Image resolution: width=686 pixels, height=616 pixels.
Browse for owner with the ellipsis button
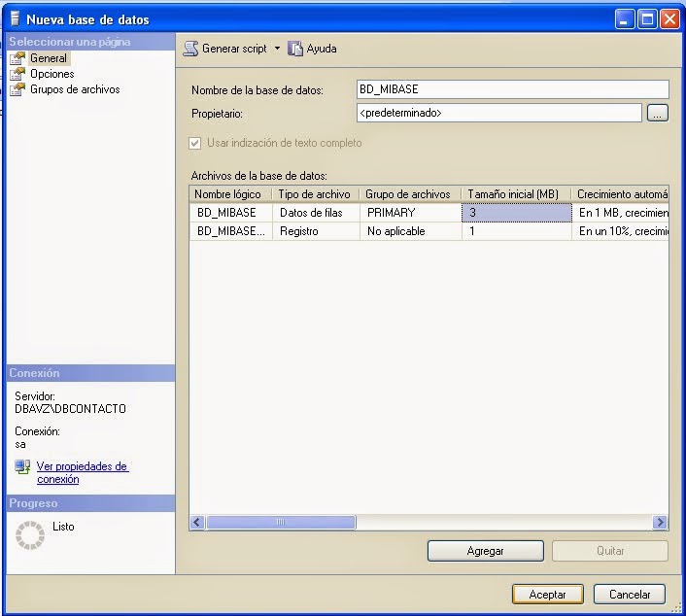point(657,113)
